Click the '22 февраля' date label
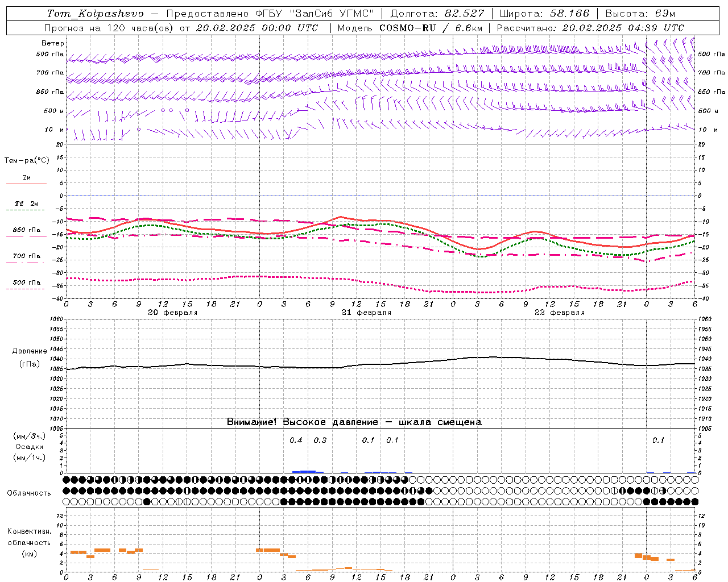Viewport: 728px width, 582px height. point(560,313)
